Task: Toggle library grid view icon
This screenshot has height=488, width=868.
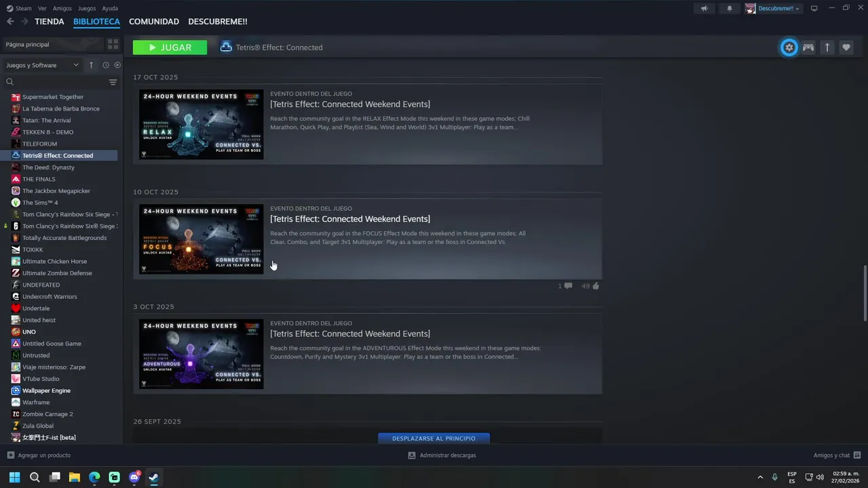Action: tap(113, 44)
